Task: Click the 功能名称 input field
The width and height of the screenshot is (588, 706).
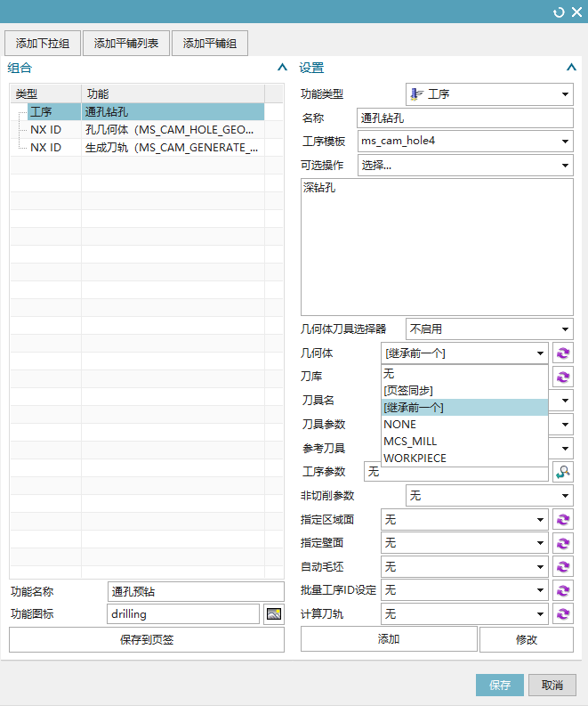Action: (x=196, y=591)
